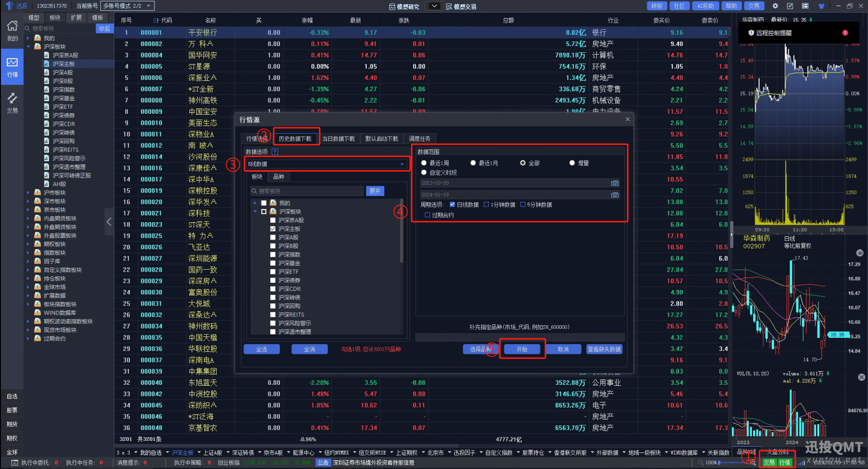
Task: Expand 我的 in the dialog tree
Action: (x=255, y=203)
